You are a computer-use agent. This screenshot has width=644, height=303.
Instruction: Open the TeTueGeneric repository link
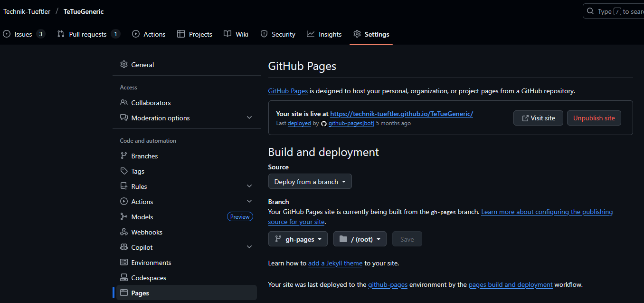pyautogui.click(x=84, y=11)
